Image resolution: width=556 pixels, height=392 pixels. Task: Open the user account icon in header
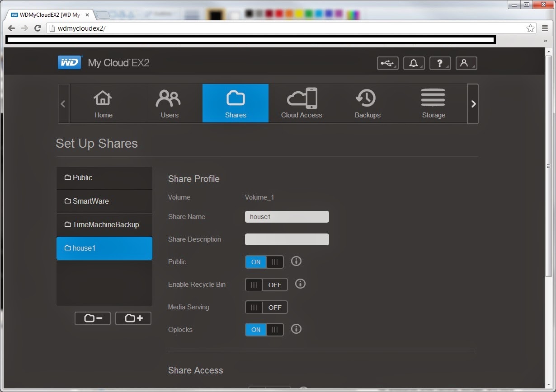[466, 63]
